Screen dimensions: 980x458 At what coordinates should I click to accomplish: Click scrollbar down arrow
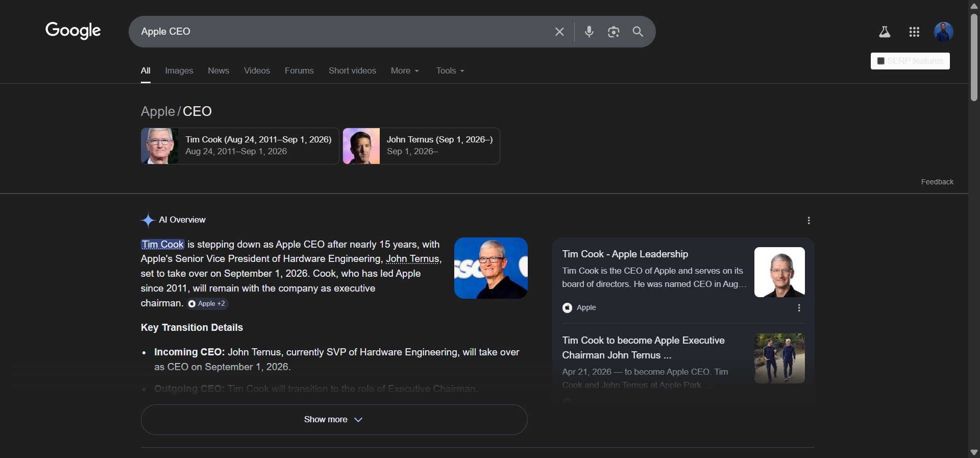(974, 452)
